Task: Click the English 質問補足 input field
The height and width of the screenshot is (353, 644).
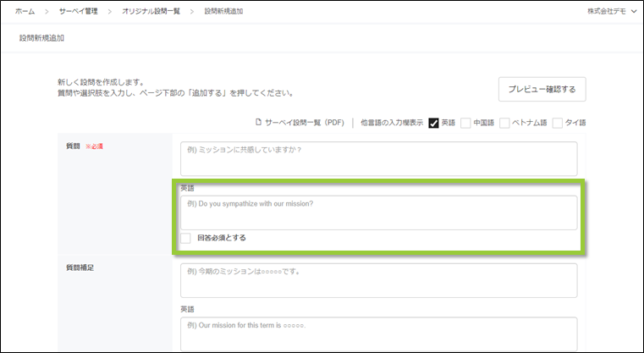Action: tap(378, 334)
